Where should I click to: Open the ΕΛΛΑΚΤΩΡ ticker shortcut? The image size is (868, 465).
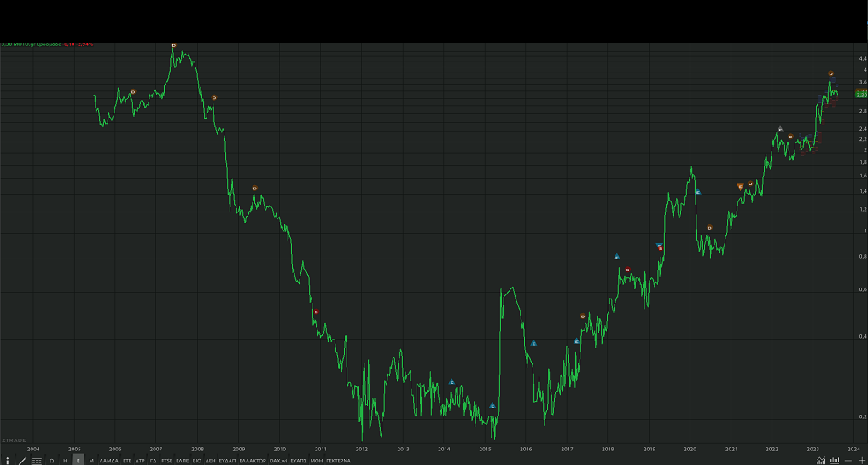[x=253, y=461]
